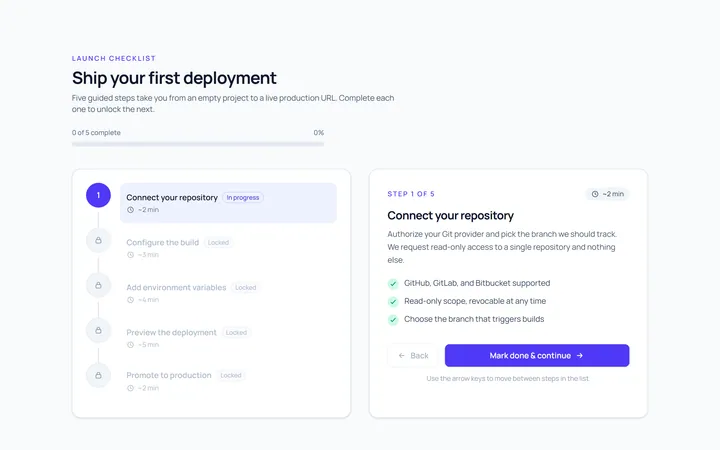This screenshot has height=450, width=720.
Task: Click the arrow keys hint text
Action: pyautogui.click(x=508, y=379)
